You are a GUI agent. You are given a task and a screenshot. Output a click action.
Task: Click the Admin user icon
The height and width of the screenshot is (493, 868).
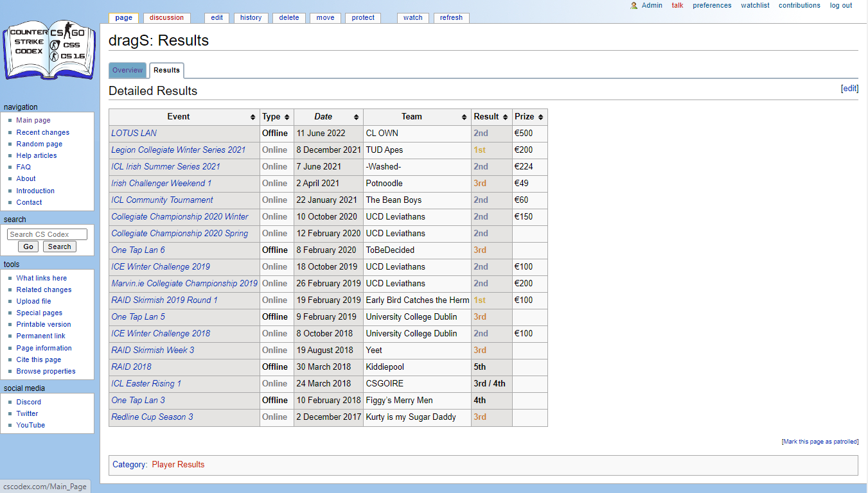(634, 6)
